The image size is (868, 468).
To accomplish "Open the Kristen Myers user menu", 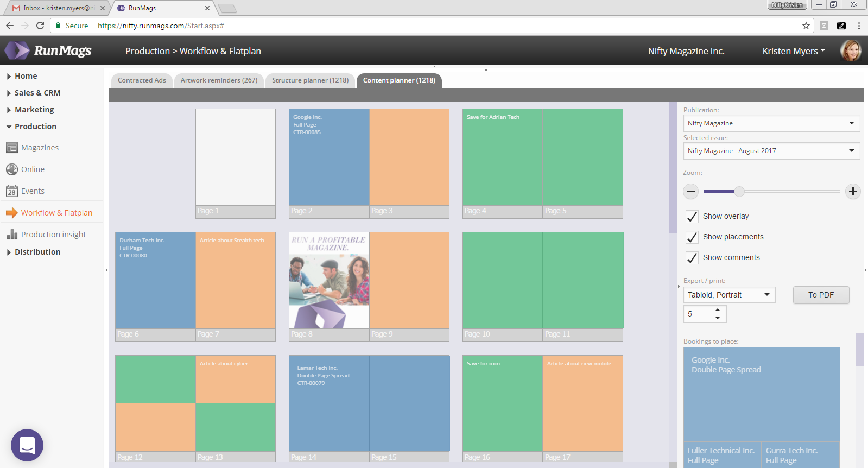I will [793, 51].
